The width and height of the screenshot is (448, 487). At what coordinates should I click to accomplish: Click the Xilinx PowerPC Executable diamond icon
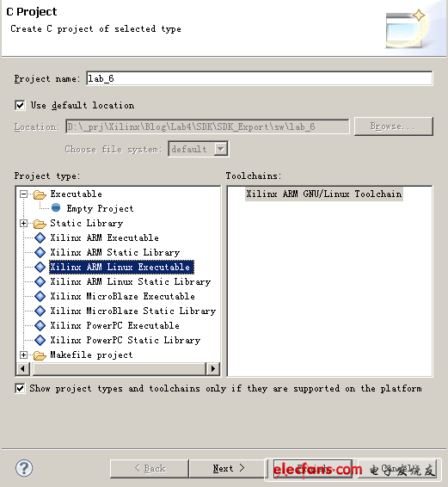tap(40, 325)
